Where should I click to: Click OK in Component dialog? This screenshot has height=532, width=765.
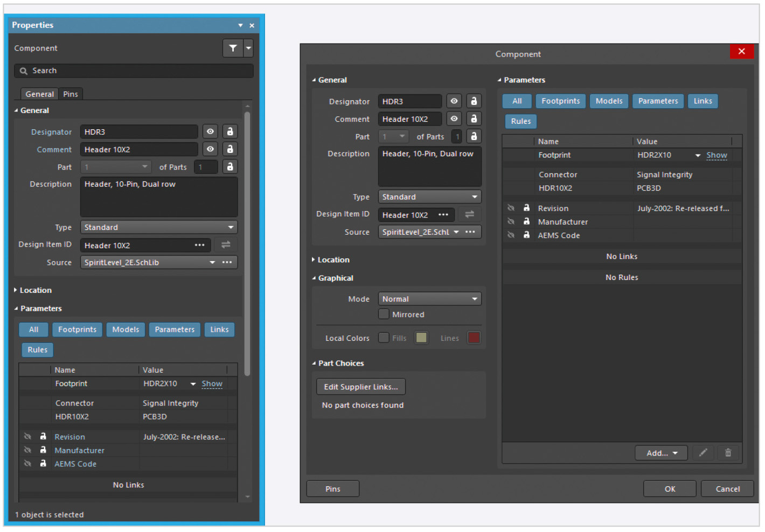pyautogui.click(x=670, y=489)
